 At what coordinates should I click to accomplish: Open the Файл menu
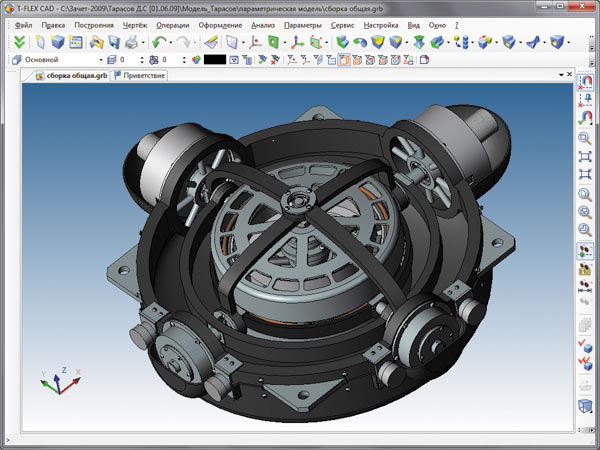(23, 25)
